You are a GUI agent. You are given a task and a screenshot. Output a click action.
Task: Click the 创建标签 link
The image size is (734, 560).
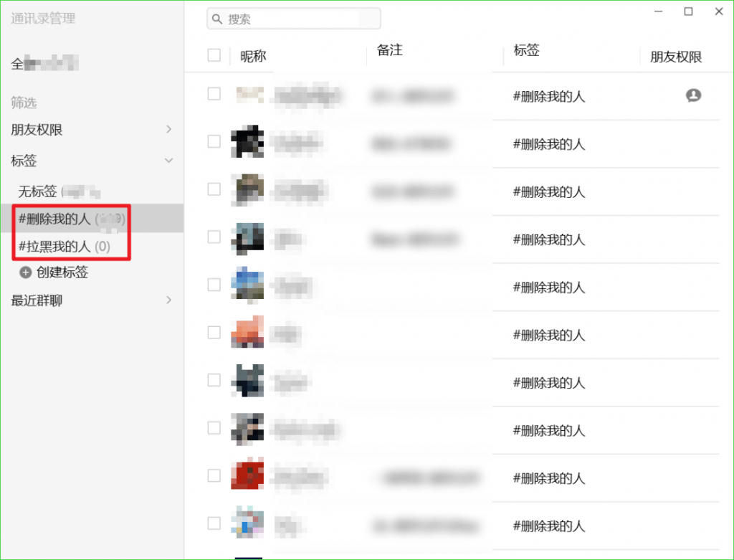click(x=62, y=272)
